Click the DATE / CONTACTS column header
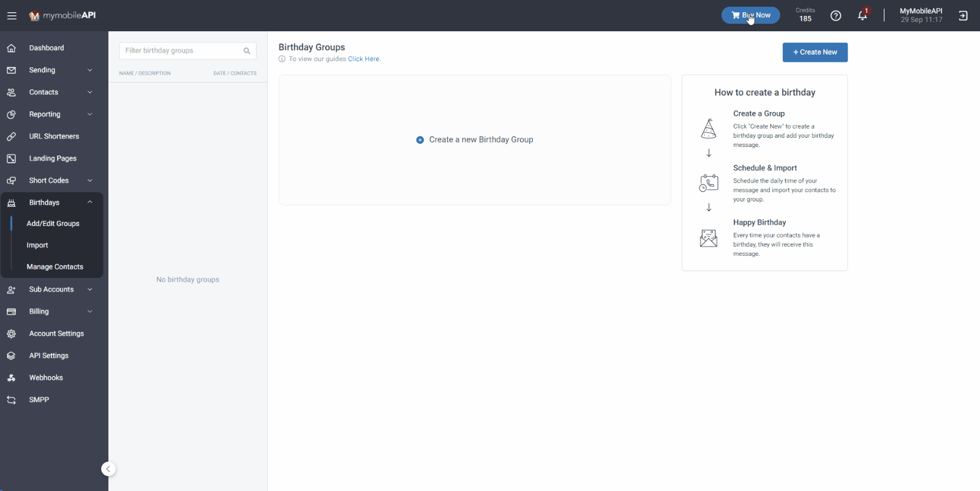This screenshot has height=491, width=980. pos(235,73)
